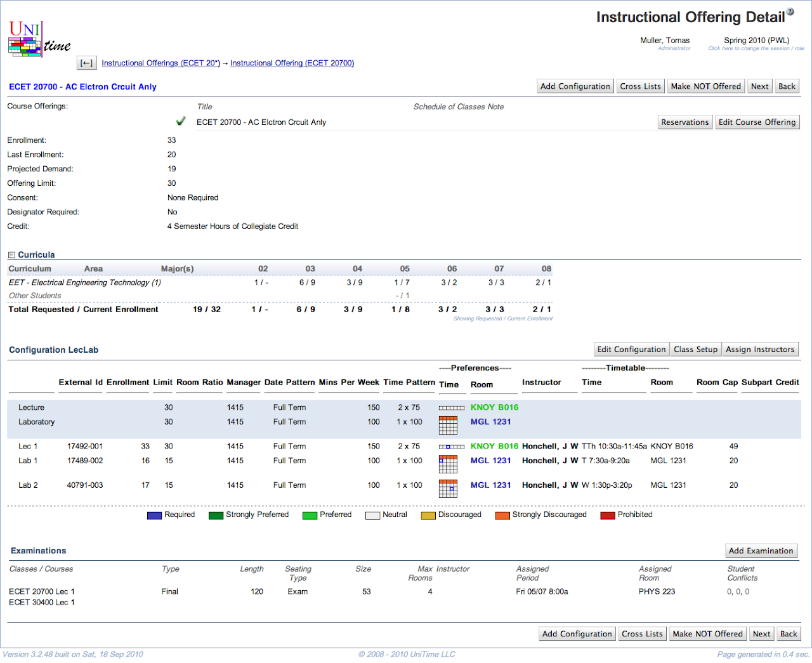
Task: Click Laboratory time preference grid icon
Action: [x=448, y=425]
